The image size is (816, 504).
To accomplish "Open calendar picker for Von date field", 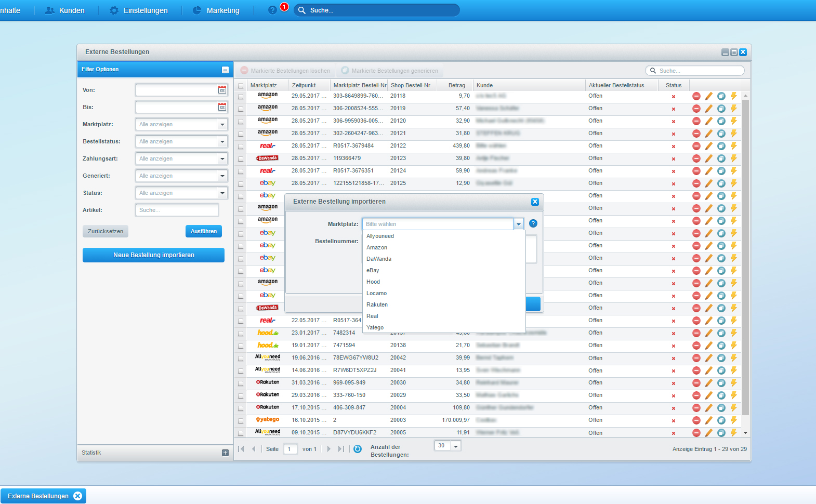I will pos(222,90).
